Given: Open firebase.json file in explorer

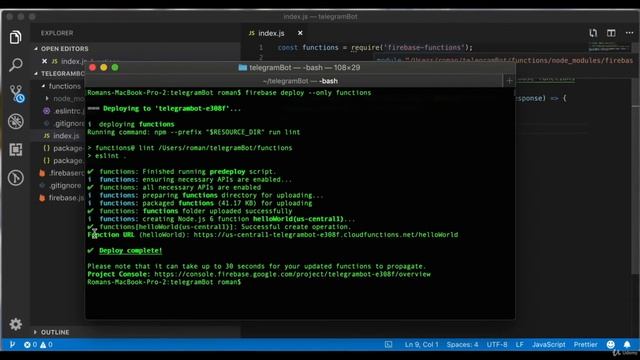Looking at the screenshot, I should pyautogui.click(x=61, y=198).
